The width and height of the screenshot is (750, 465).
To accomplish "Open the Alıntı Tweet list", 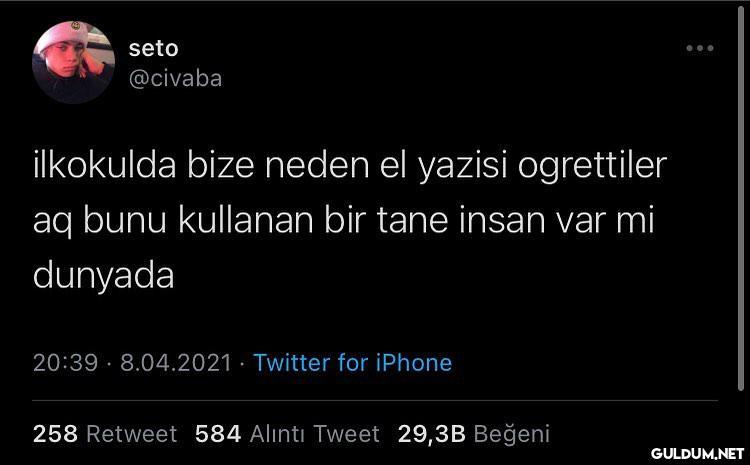I will [315, 434].
